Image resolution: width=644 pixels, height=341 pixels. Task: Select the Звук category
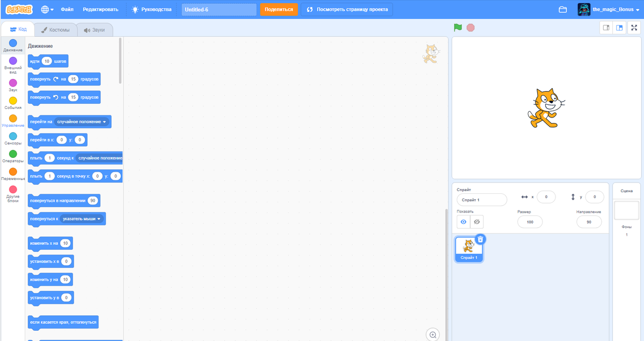pos(13,85)
